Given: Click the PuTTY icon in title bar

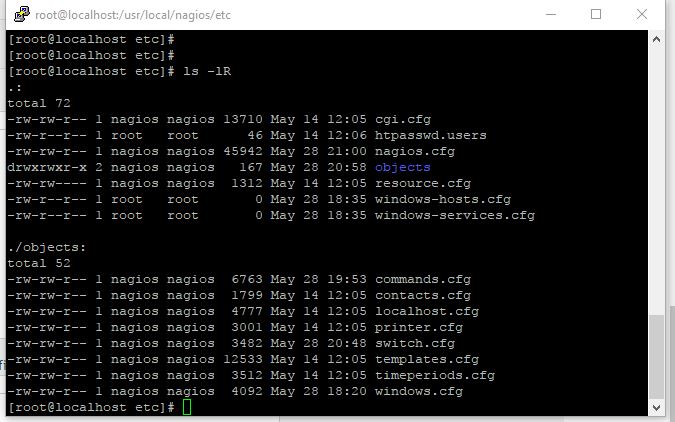Looking at the screenshot, I should point(17,14).
